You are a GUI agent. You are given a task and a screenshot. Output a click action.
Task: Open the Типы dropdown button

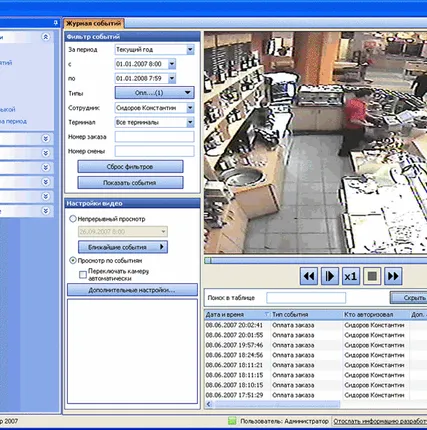(154, 93)
